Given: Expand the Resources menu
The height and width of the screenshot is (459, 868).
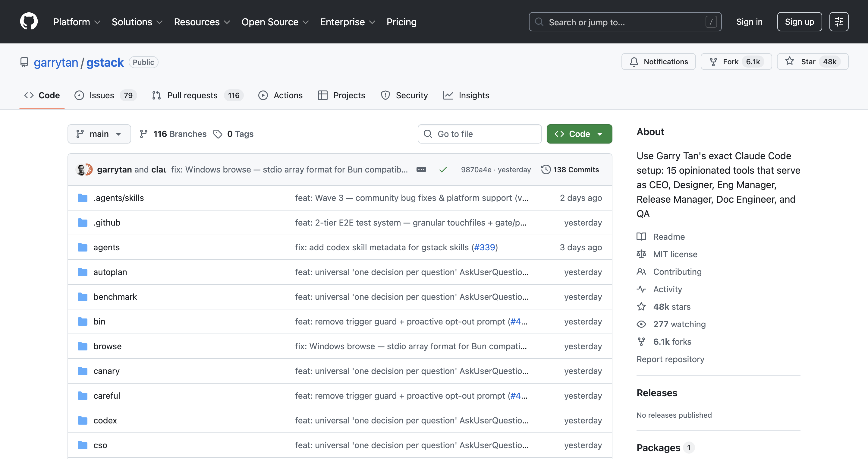Looking at the screenshot, I should coord(202,22).
